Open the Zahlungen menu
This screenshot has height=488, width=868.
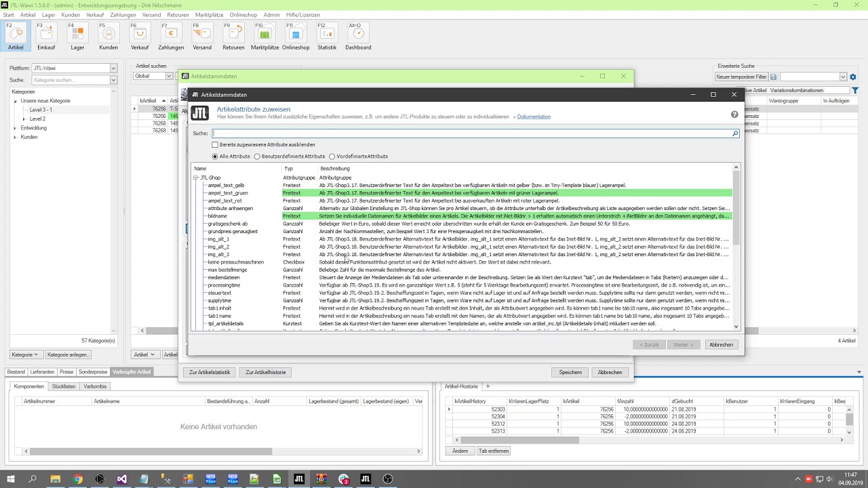123,14
